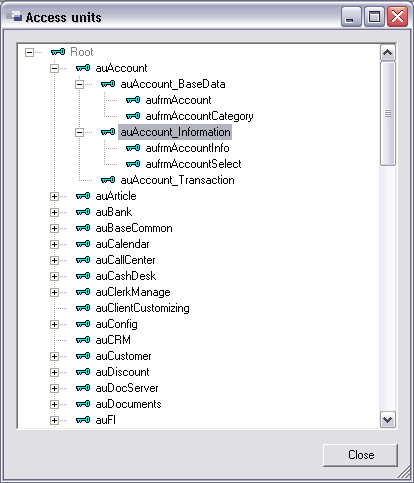This screenshot has height=483, width=414.
Task: Click the vertical scrollbar thumb
Action: click(388, 113)
